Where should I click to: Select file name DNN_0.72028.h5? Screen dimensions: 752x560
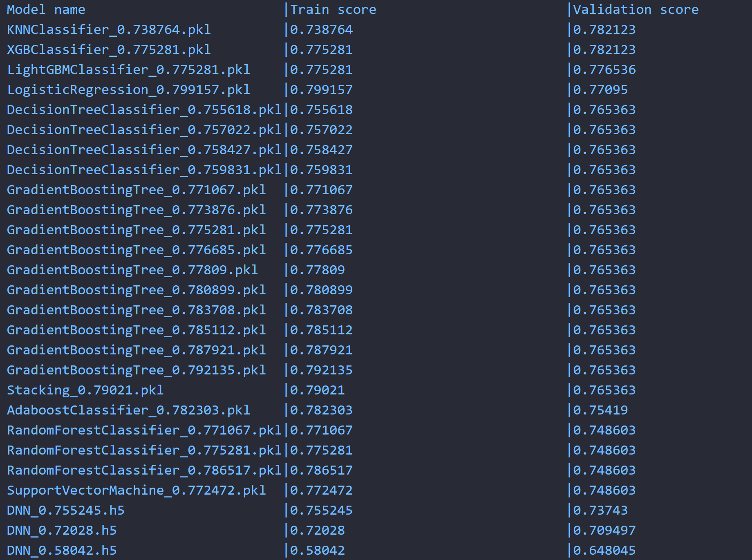(62, 531)
